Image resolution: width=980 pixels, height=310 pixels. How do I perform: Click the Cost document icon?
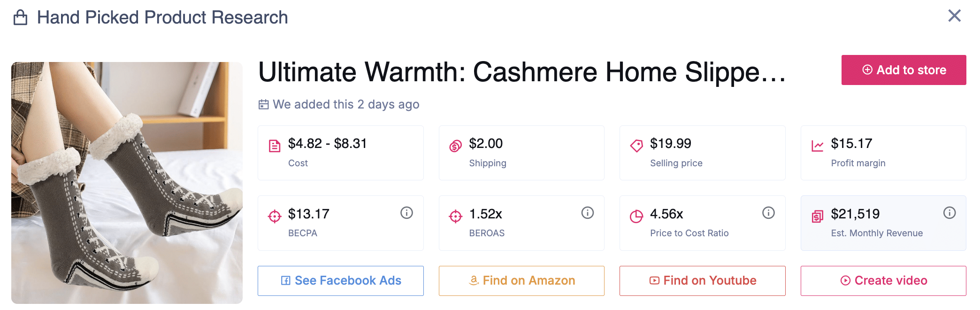[275, 146]
